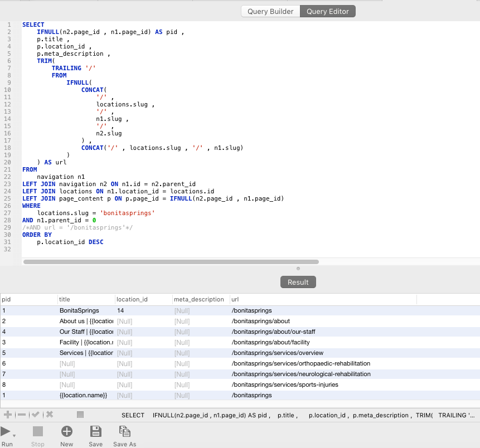This screenshot has height=448, width=480.
Task: Click the Stop query icon
Action: [x=38, y=431]
